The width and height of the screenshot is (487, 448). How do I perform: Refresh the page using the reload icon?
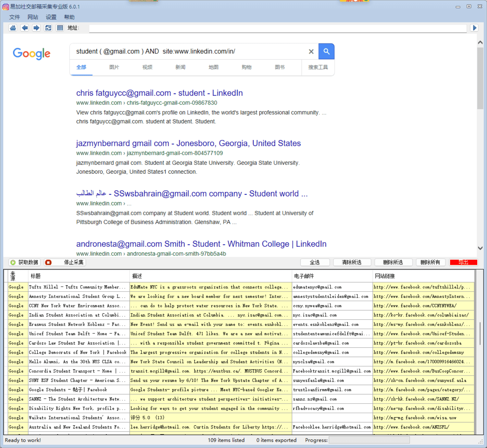point(48,28)
